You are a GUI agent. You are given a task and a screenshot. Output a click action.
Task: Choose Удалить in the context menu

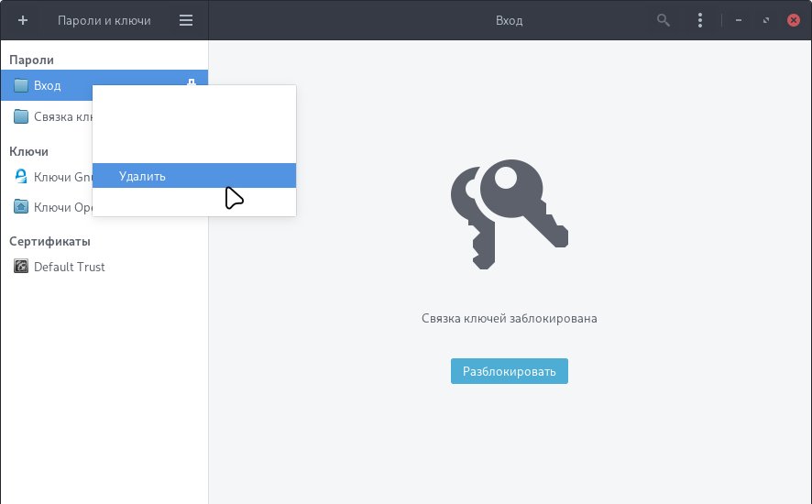[194, 176]
